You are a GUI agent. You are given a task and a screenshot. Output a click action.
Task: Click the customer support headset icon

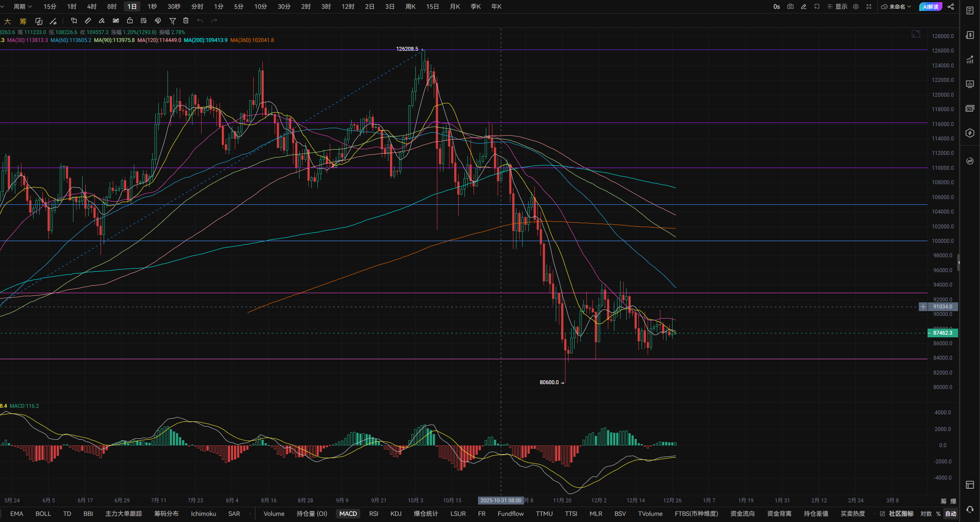[970, 509]
